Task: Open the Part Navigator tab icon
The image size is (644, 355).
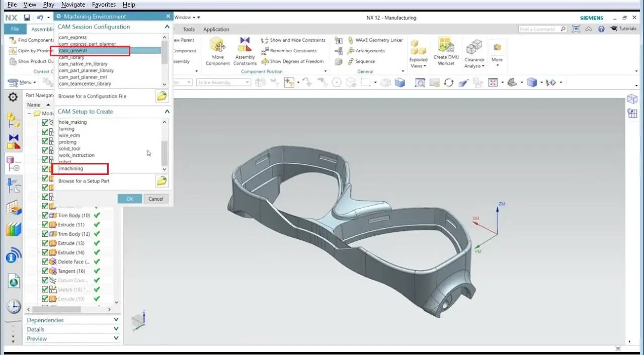Action: tap(13, 163)
